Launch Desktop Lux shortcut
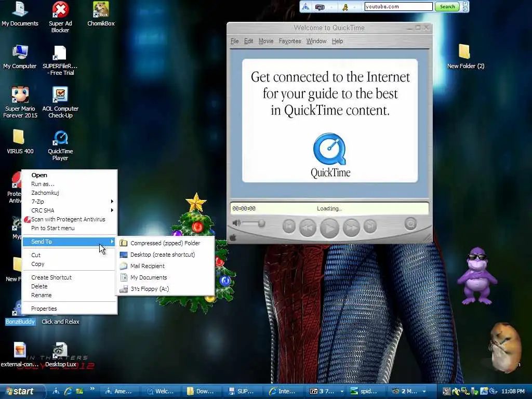This screenshot has width=532, height=399. point(60,354)
